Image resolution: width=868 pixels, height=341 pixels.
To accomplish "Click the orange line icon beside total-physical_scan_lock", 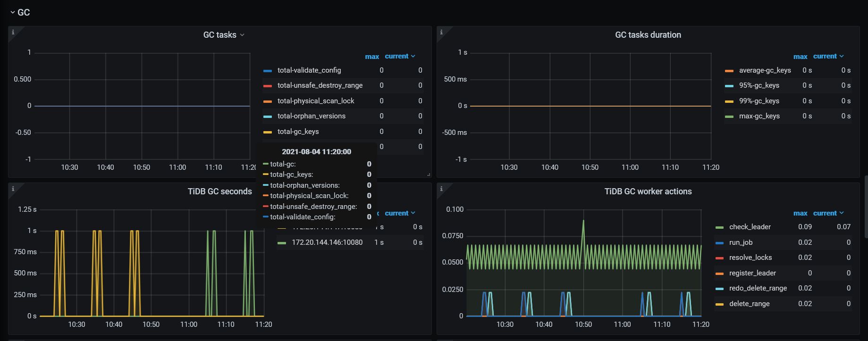I will pyautogui.click(x=267, y=101).
